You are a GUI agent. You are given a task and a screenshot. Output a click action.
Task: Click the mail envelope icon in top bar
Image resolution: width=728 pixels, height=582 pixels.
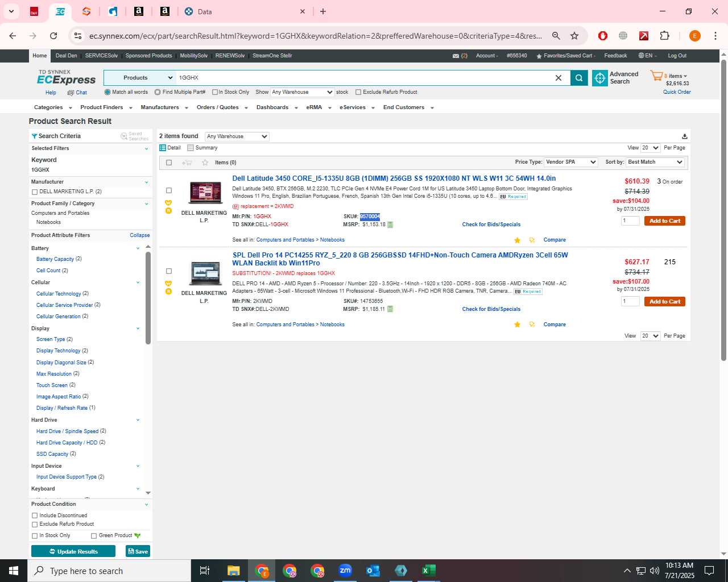coord(456,56)
